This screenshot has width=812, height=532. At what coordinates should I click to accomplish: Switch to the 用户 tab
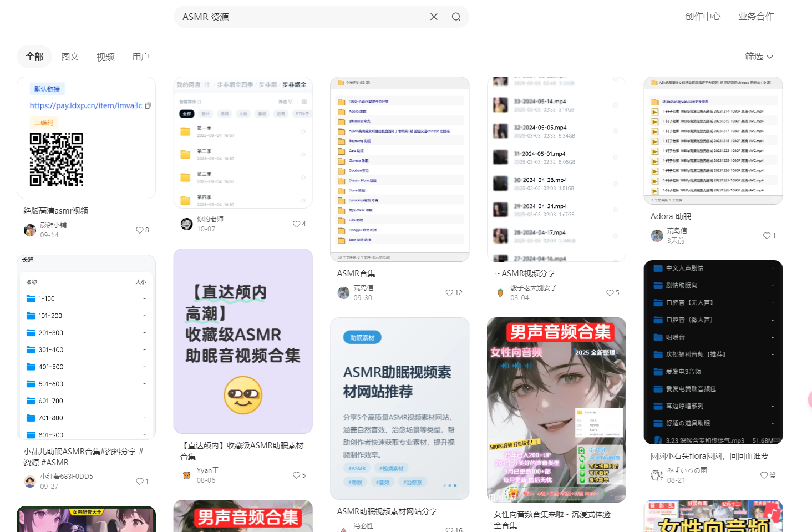[x=140, y=57]
